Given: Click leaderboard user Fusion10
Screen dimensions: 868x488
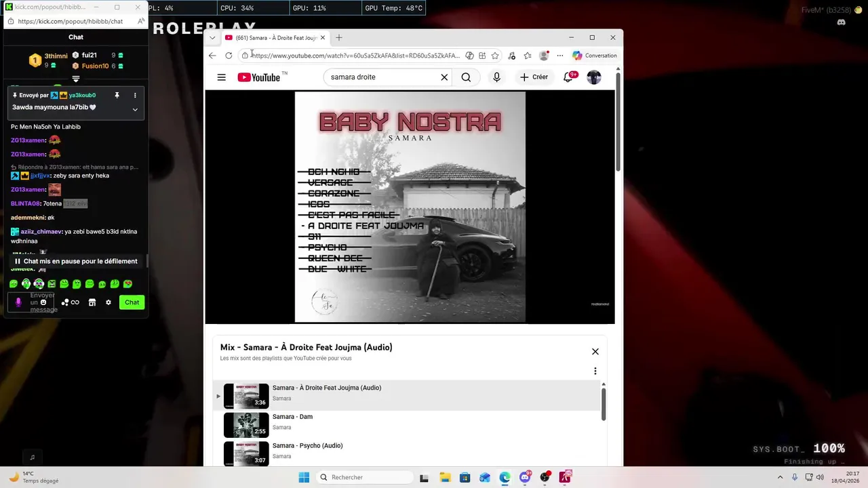Looking at the screenshot, I should pyautogui.click(x=95, y=66).
